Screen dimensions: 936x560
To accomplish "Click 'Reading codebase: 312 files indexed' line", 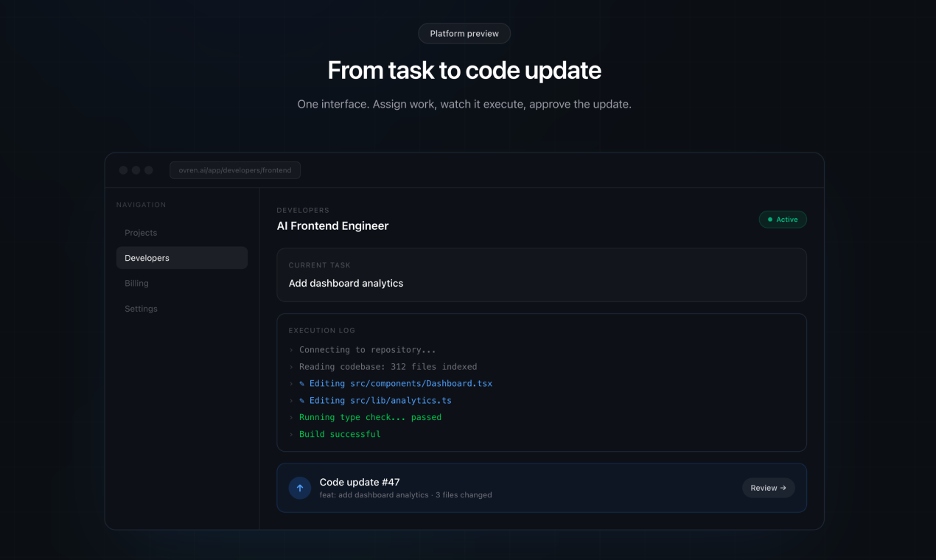I will 388,367.
